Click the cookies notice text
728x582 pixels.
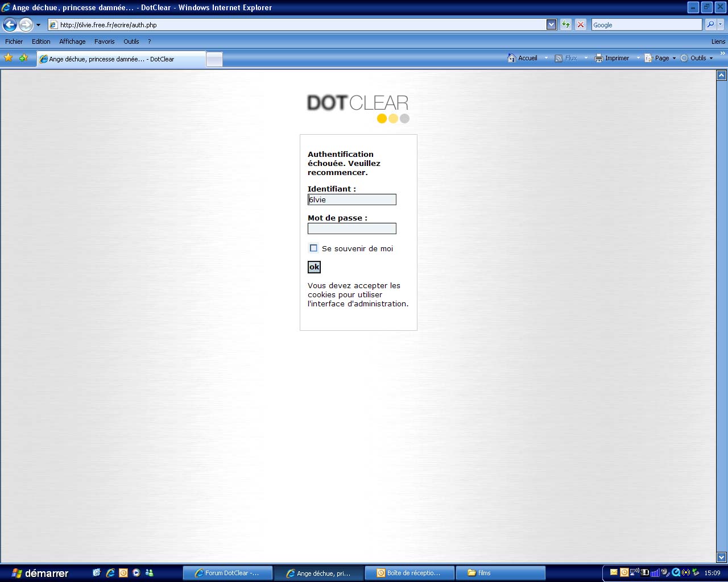point(358,294)
